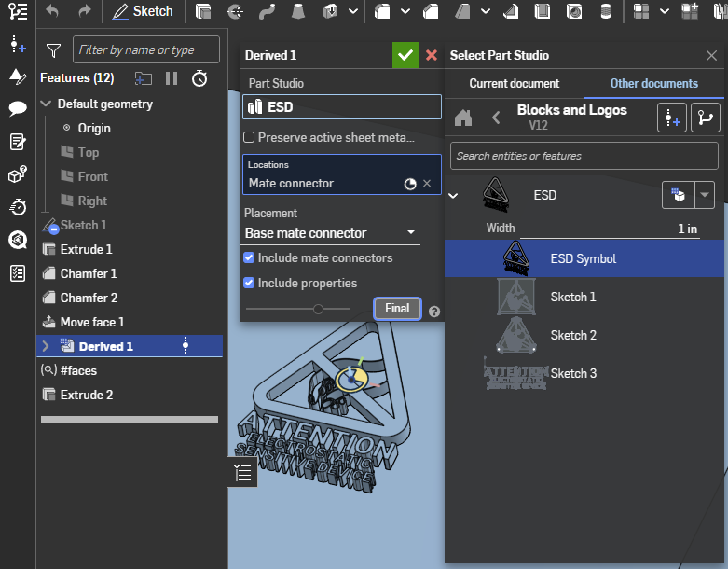The height and width of the screenshot is (569, 728).
Task: Click the ESD Part Studio field
Action: pos(342,107)
